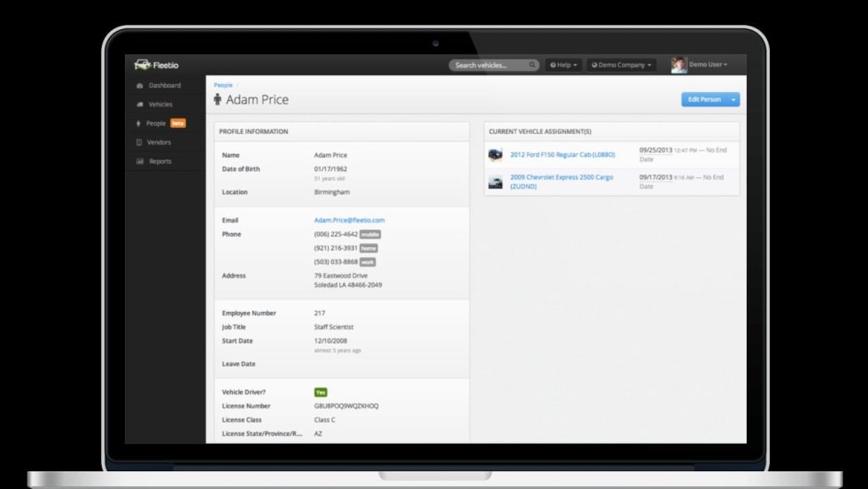
Task: Click the Edit Person button
Action: (x=704, y=99)
